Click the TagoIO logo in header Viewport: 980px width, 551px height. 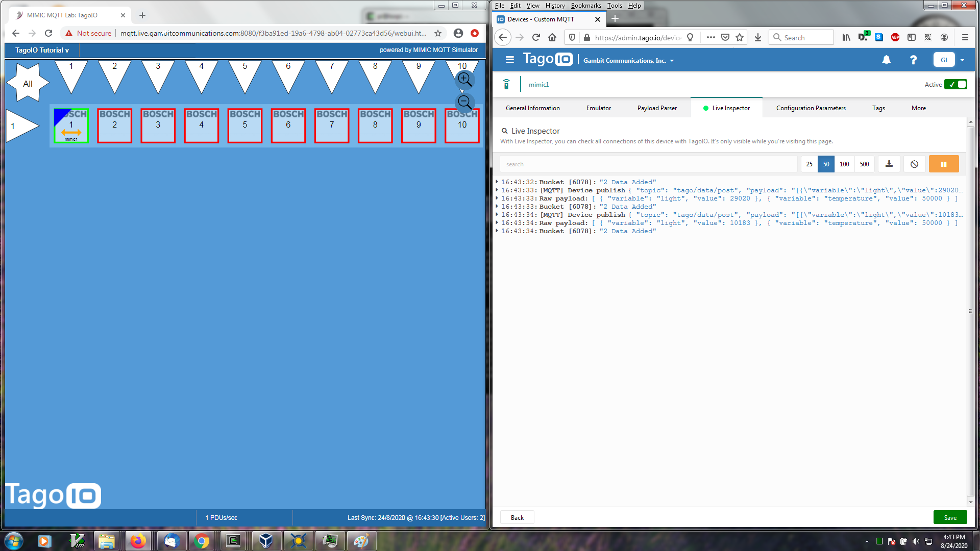coord(548,59)
